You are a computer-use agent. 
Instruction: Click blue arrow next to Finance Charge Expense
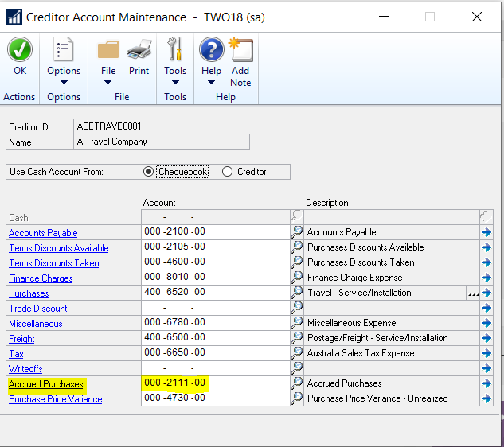(x=486, y=278)
